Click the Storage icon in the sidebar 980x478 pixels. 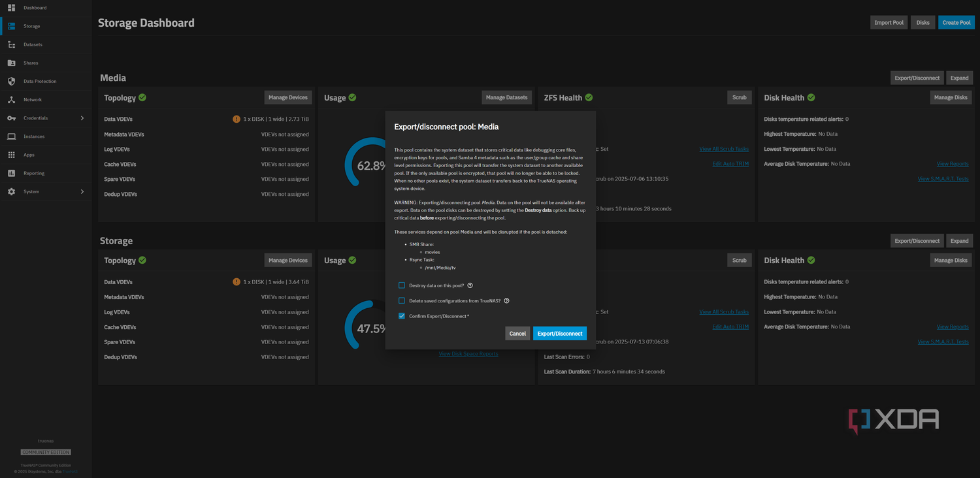11,26
